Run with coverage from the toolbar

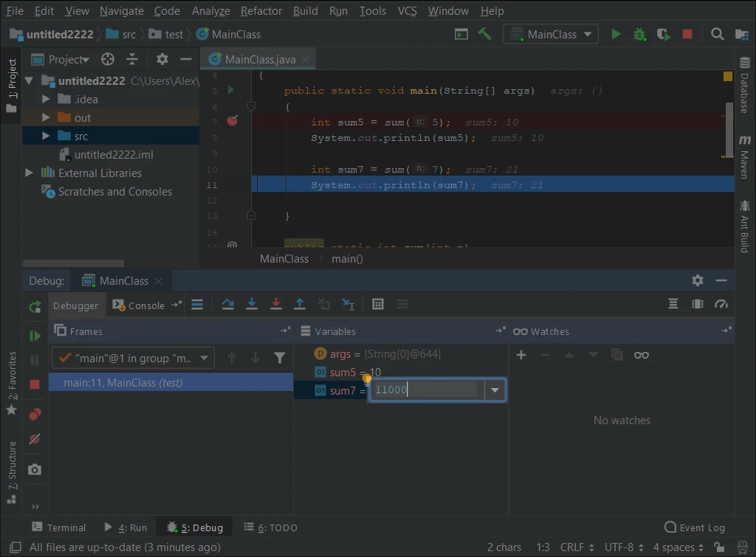(x=664, y=34)
